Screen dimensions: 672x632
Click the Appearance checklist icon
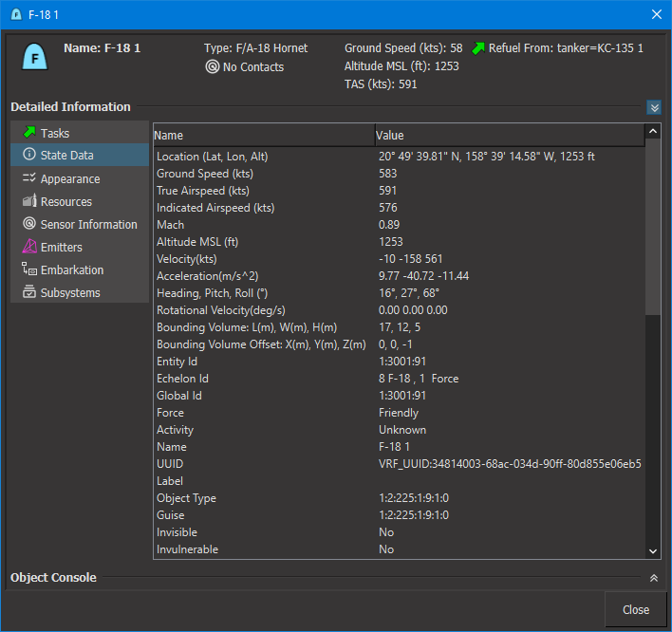(x=29, y=177)
